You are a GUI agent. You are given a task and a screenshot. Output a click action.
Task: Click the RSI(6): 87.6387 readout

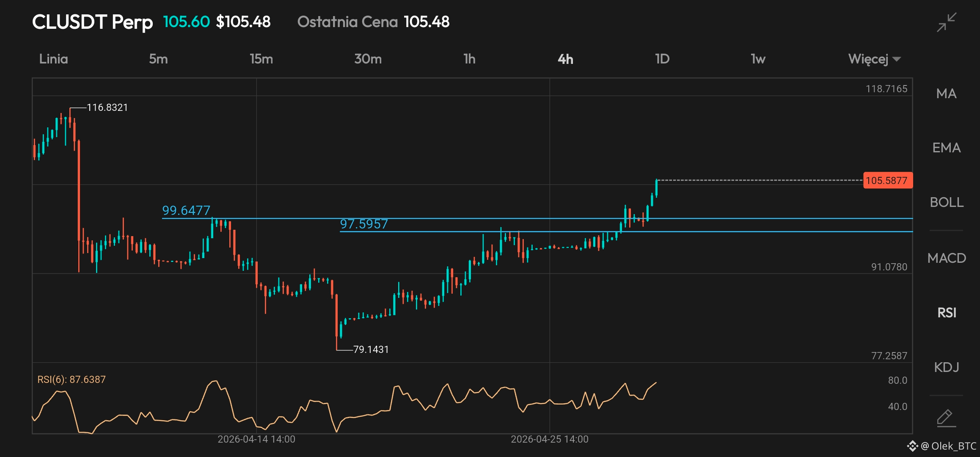tap(72, 380)
